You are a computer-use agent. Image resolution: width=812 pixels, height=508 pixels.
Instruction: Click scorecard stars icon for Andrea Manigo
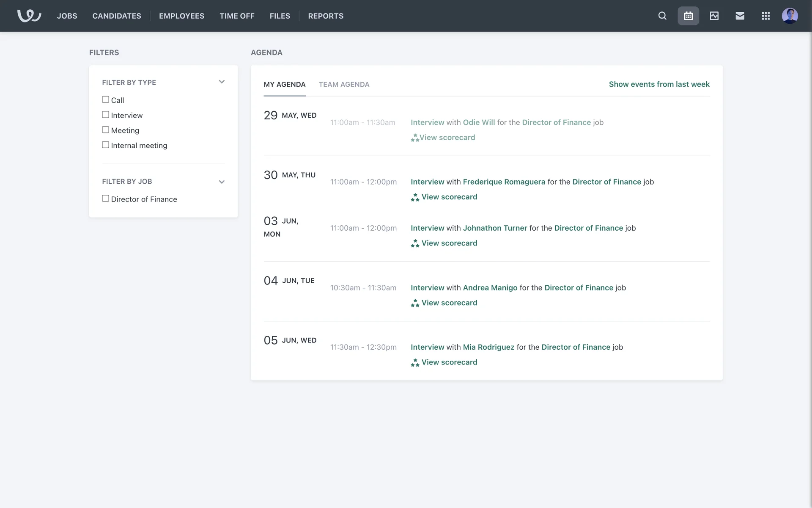pos(415,303)
